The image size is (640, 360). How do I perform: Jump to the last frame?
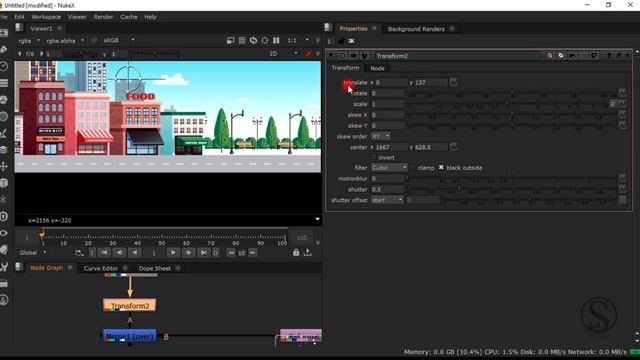pyautogui.click(x=203, y=253)
